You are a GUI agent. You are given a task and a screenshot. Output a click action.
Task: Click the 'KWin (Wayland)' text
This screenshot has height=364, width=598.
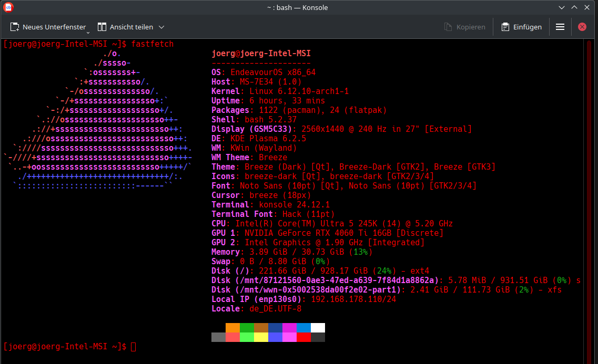pyautogui.click(x=263, y=148)
